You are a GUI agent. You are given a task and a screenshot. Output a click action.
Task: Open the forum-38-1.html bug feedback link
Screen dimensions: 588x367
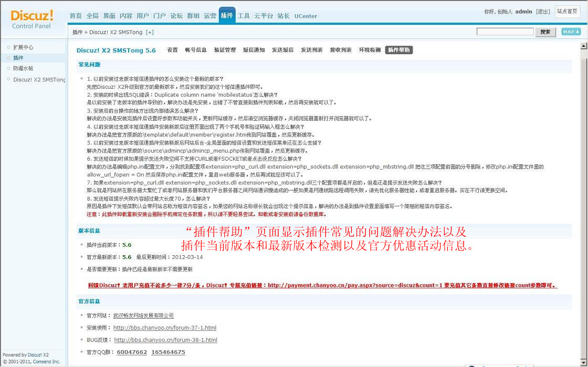click(165, 340)
